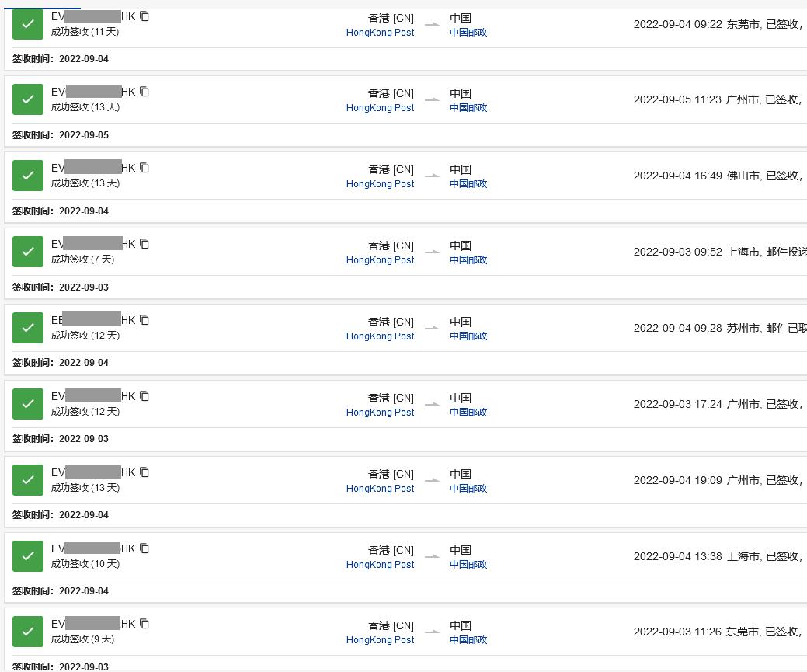Open 中国邮政 link for the 9-day parcel
This screenshot has width=807, height=672.
[x=468, y=640]
